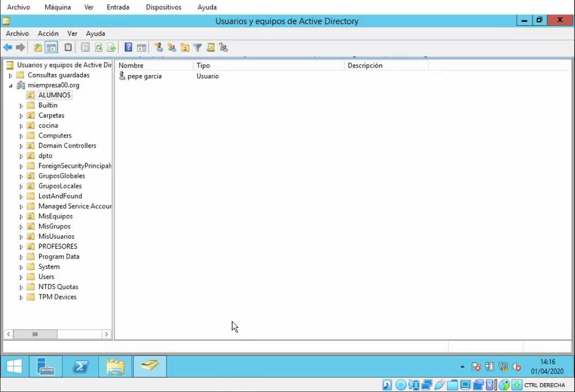575x392 pixels.
Task: Click the forward arrow in the toolbar
Action: click(21, 47)
